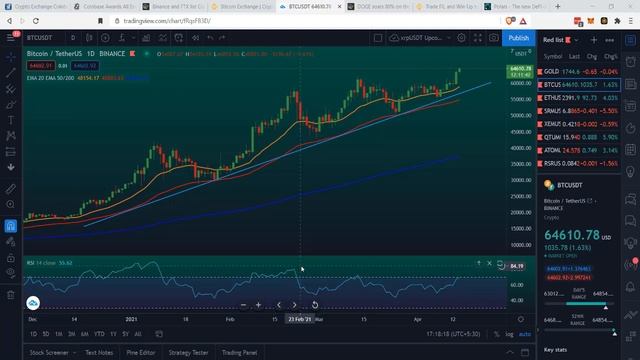The width and height of the screenshot is (640, 360).
Task: Select the All date range
Action: tap(138, 334)
